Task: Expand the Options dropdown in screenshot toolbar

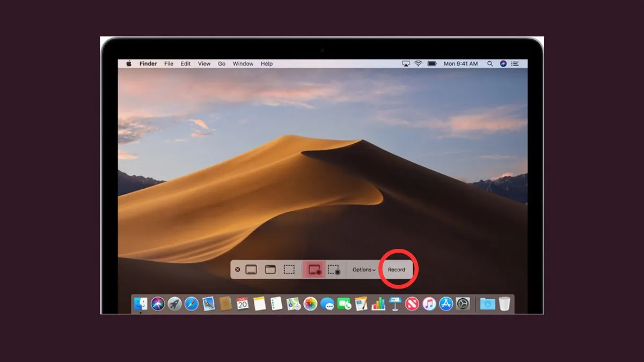Action: point(364,270)
